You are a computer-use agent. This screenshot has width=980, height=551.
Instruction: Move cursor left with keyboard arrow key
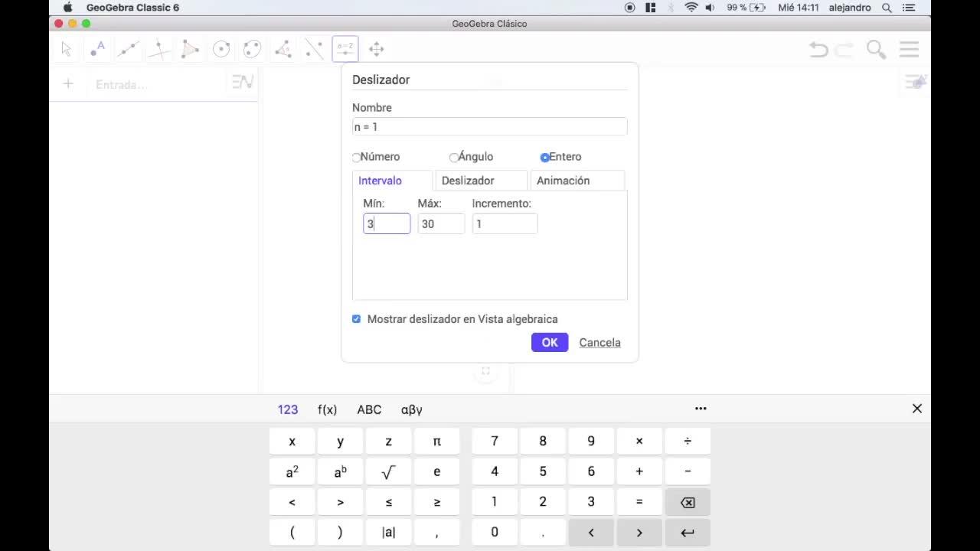[x=591, y=533]
